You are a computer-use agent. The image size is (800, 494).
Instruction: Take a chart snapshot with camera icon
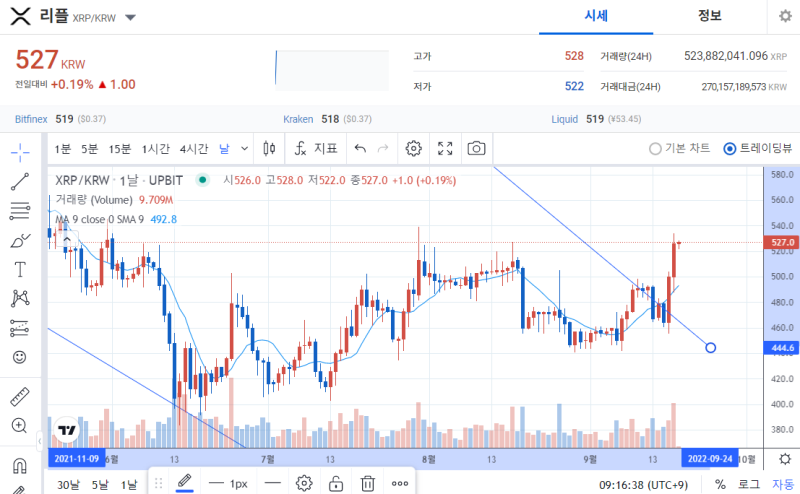(x=477, y=149)
